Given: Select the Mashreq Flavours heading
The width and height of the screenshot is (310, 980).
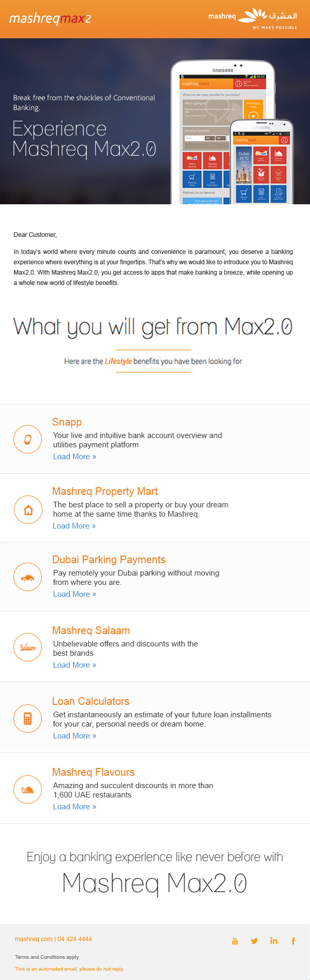Looking at the screenshot, I should [x=94, y=772].
